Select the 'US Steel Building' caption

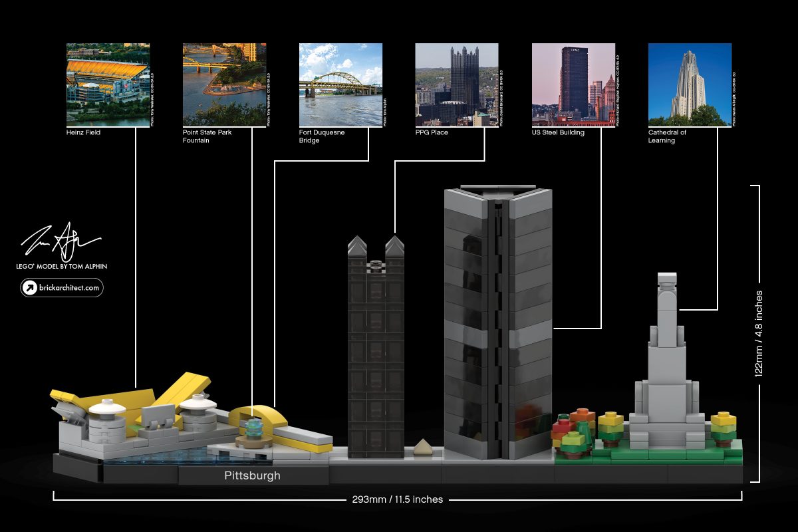558,132
